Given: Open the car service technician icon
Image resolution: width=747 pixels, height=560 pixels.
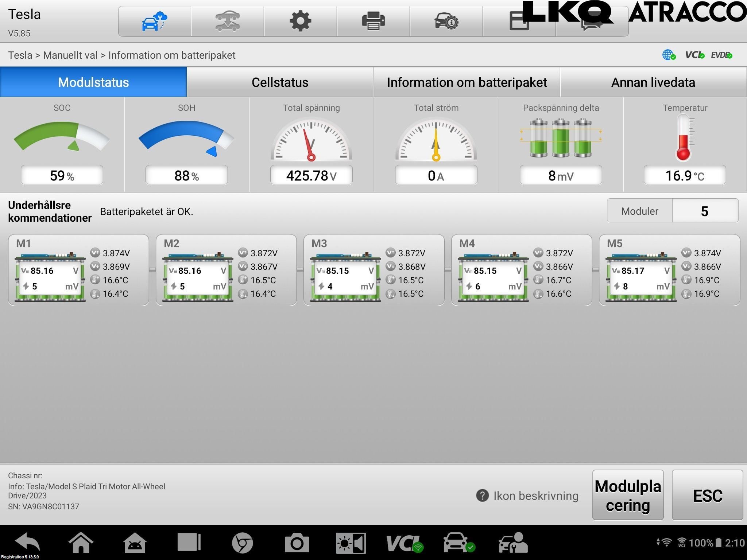Looking at the screenshot, I should 513,542.
